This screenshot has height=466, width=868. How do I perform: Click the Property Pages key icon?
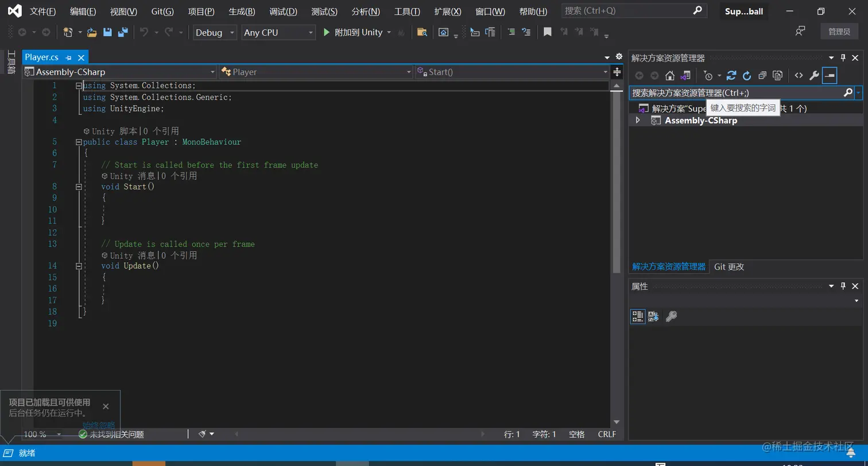(x=671, y=316)
